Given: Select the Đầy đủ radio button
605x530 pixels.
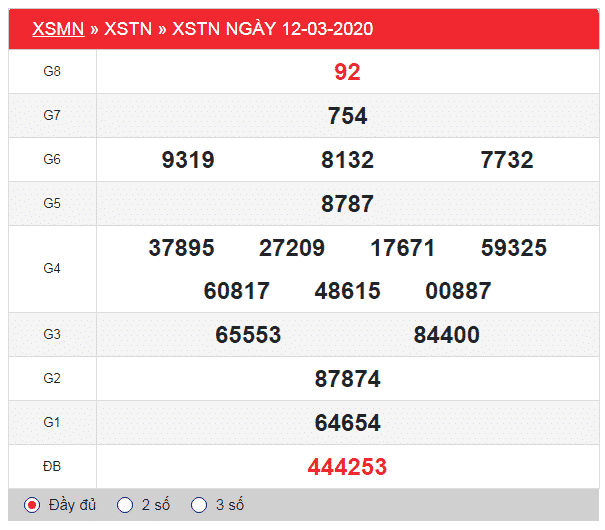Looking at the screenshot, I should pyautogui.click(x=32, y=505).
